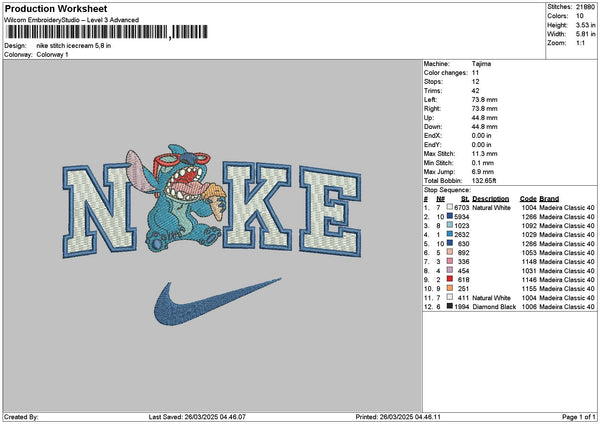This screenshot has width=600, height=424.
Task: Select the black swatch beside 1994
Action: pos(450,306)
